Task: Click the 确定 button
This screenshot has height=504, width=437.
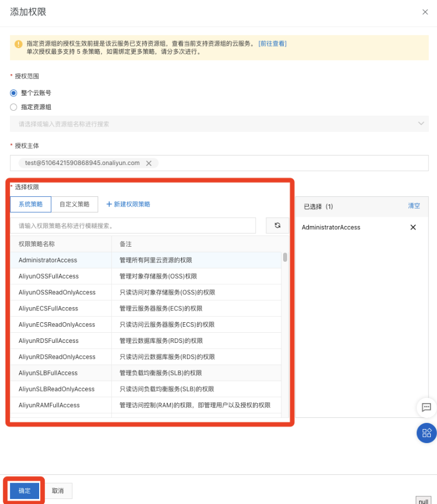Action: pyautogui.click(x=25, y=491)
